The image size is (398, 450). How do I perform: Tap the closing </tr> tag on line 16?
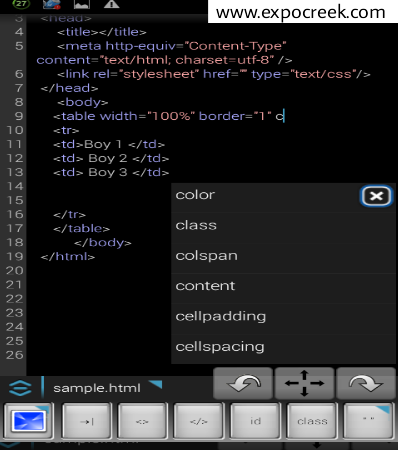[x=69, y=214]
